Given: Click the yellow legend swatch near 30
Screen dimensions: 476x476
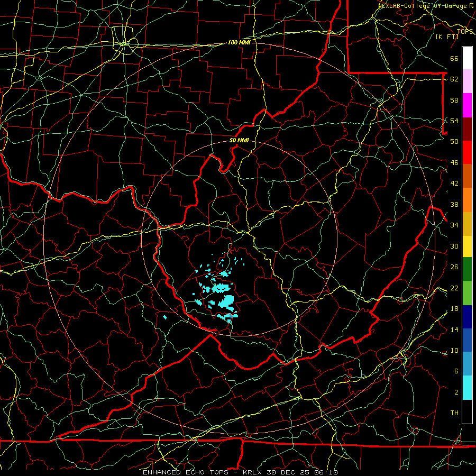Looking at the screenshot, I should click(x=467, y=246).
